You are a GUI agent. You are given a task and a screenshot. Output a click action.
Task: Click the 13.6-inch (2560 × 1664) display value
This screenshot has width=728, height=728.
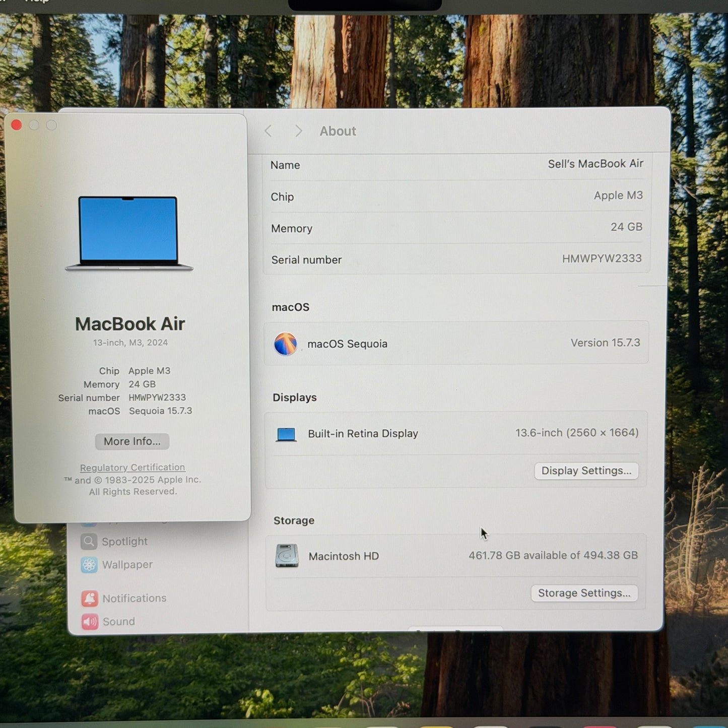point(577,433)
